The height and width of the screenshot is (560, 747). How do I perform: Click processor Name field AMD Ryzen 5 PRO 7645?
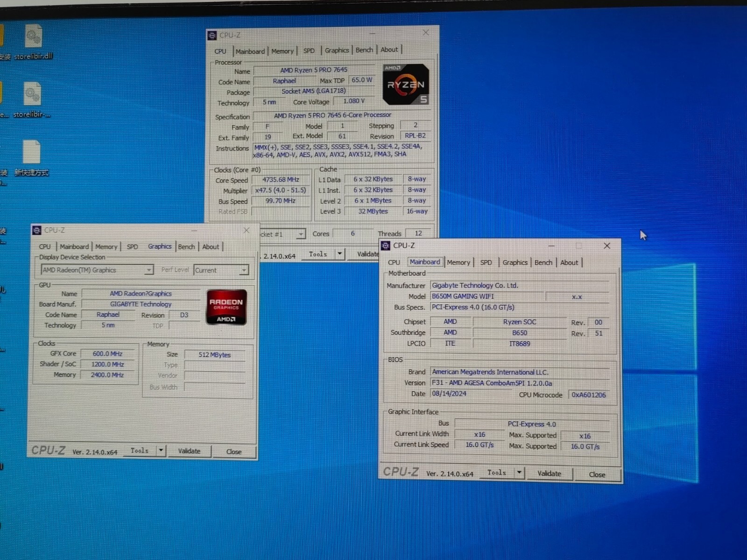(314, 70)
